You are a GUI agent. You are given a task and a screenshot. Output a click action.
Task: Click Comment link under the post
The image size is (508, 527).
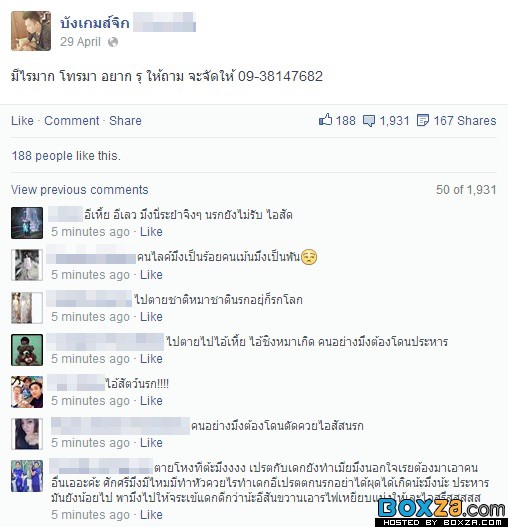tap(72, 121)
